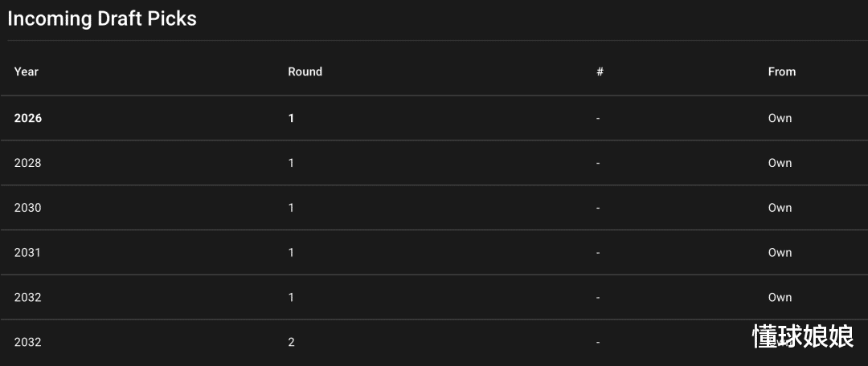Image resolution: width=868 pixels, height=366 pixels.
Task: Select the 2031 year cell
Action: [27, 253]
